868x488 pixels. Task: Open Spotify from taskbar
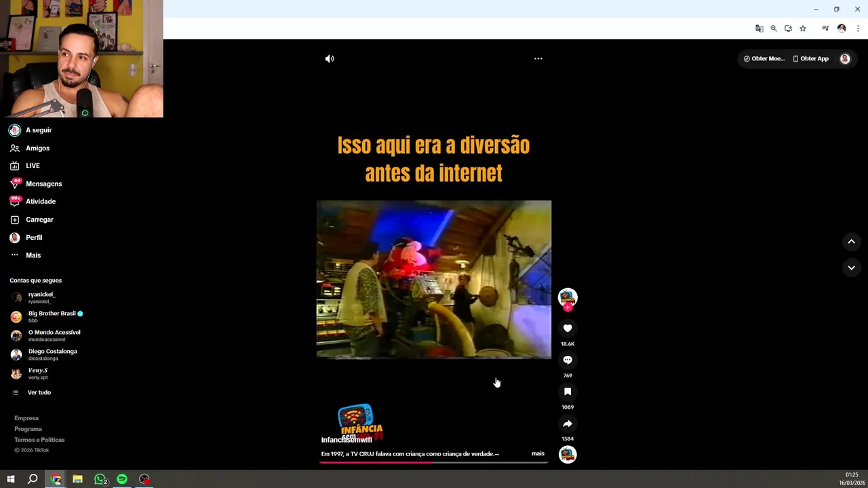(122, 479)
